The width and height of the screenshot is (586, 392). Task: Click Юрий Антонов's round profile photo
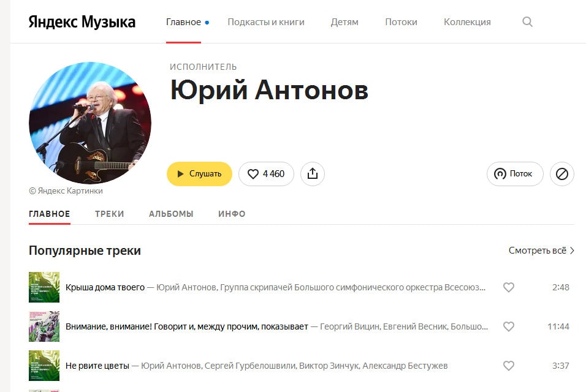coord(90,123)
